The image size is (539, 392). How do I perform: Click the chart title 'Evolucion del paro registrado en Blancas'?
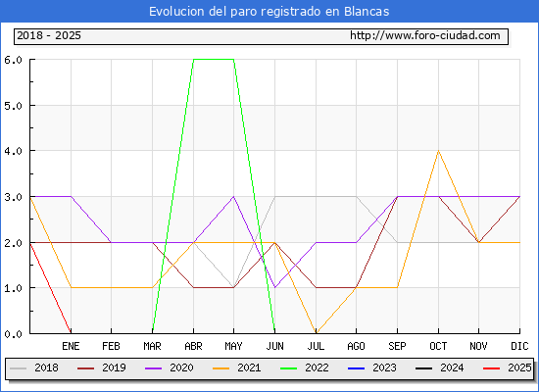[x=269, y=12]
